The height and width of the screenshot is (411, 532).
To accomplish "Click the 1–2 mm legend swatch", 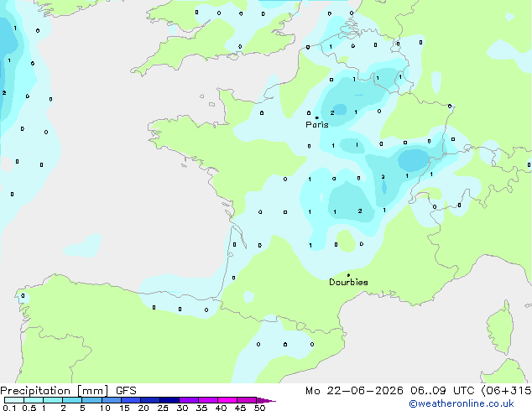I will pos(53,400).
